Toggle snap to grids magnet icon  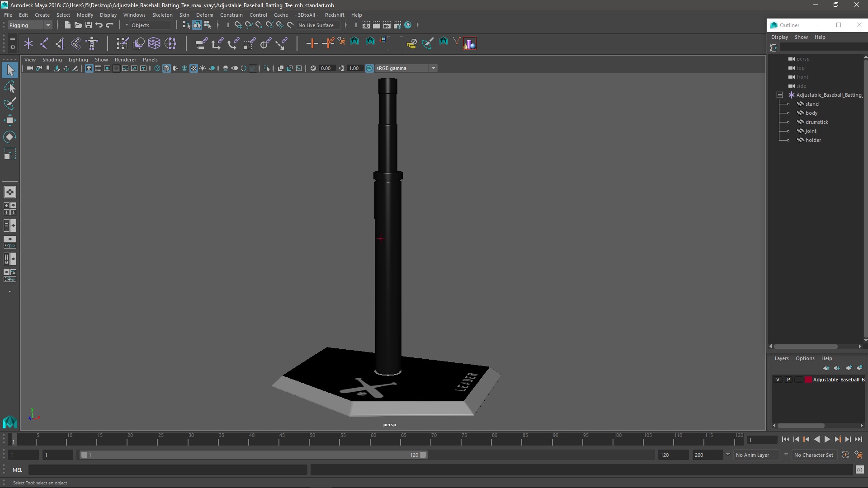click(238, 25)
